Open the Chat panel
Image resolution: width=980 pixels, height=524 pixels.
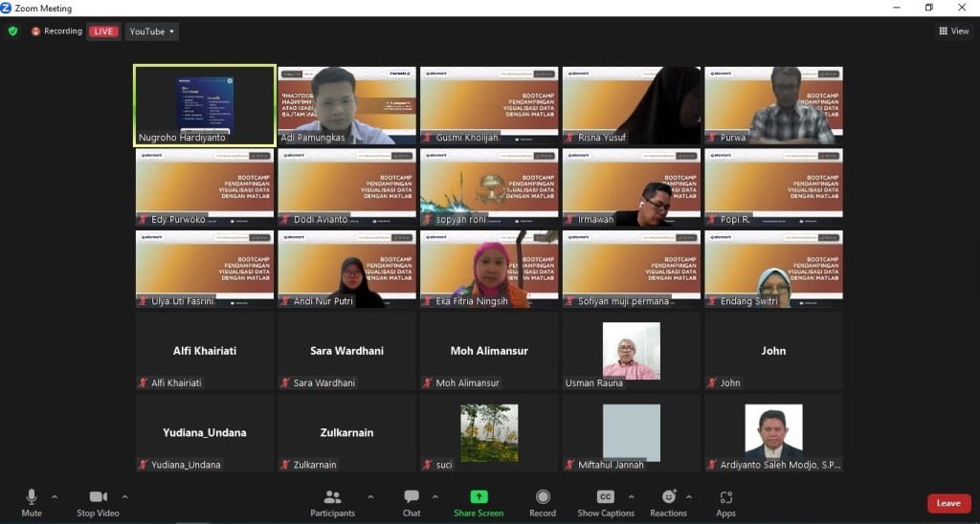412,503
